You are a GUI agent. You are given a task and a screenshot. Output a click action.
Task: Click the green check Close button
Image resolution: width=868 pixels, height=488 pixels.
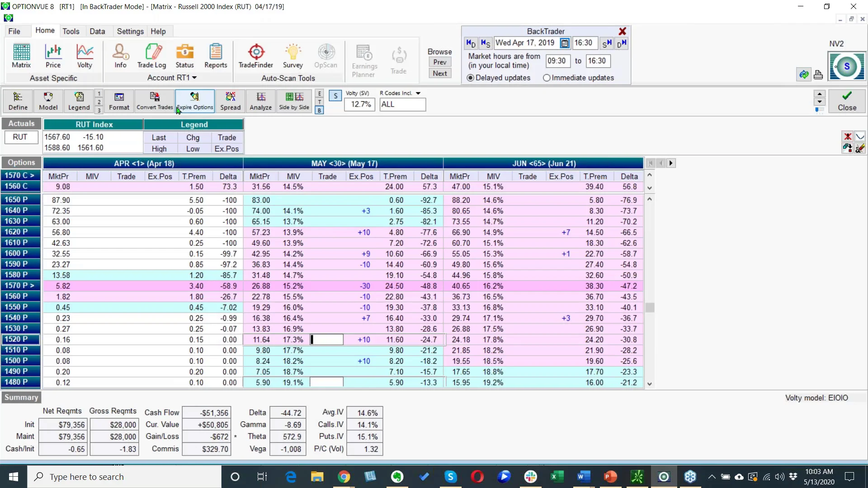847,101
